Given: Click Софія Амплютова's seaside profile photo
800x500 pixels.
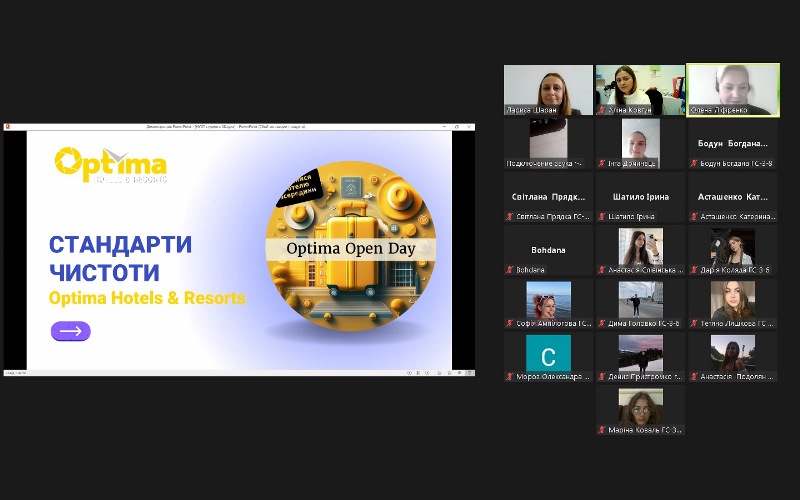Looking at the screenshot, I should pyautogui.click(x=548, y=300).
